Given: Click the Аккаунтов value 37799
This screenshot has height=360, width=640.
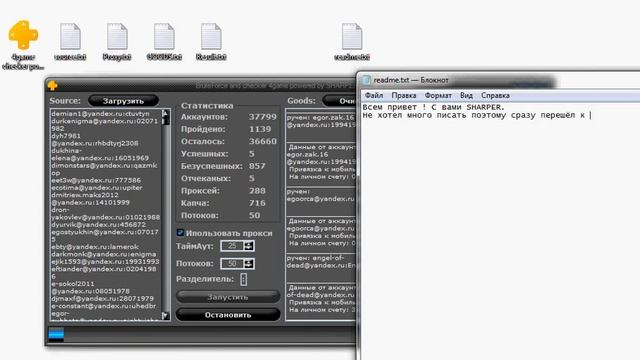Looking at the screenshot, I should coord(262,117).
